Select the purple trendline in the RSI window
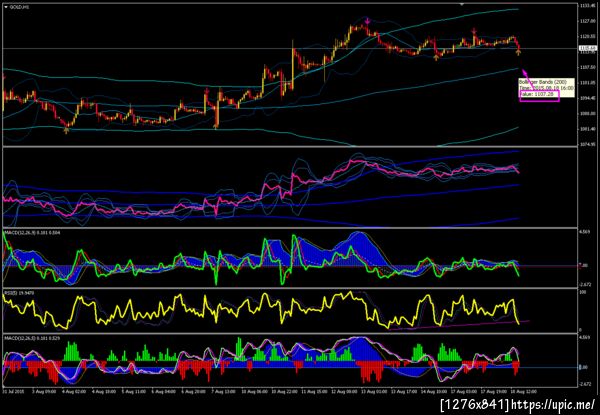Image resolution: width=600 pixels, height=415 pixels. point(459,325)
